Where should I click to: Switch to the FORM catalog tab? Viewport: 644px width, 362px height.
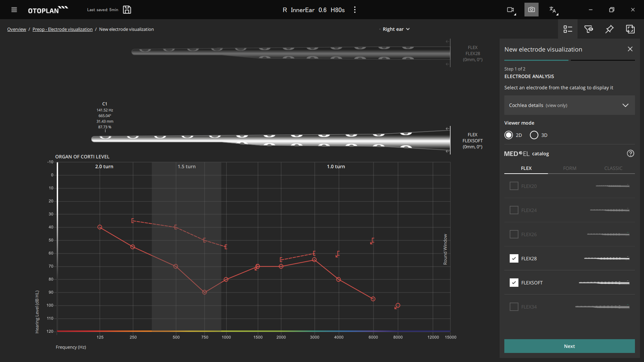[x=569, y=168]
